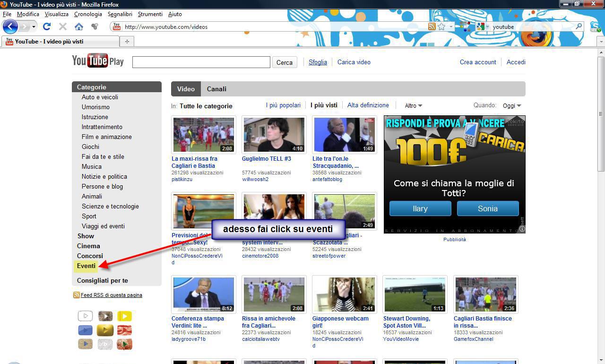Image resolution: width=605 pixels, height=364 pixels.
Task: Open the Sport category
Action: pyautogui.click(x=89, y=216)
